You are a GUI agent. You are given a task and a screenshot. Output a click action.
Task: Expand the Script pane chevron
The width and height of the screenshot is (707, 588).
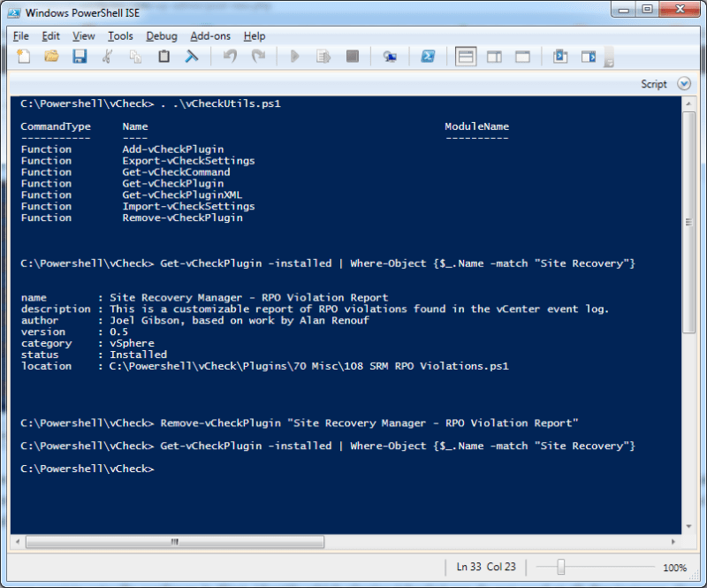click(x=681, y=83)
